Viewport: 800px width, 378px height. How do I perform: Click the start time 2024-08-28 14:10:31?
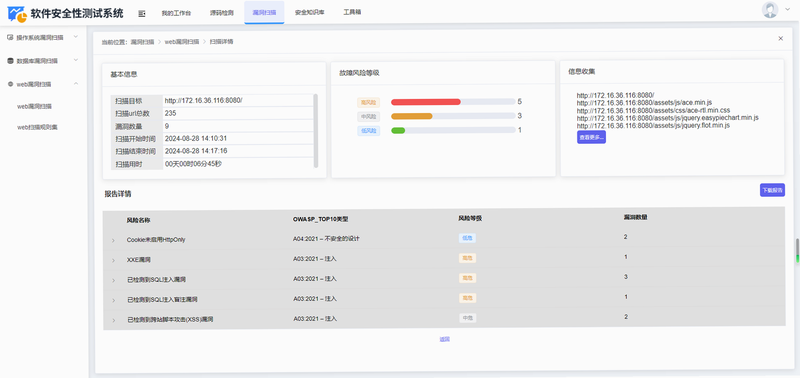tap(195, 138)
